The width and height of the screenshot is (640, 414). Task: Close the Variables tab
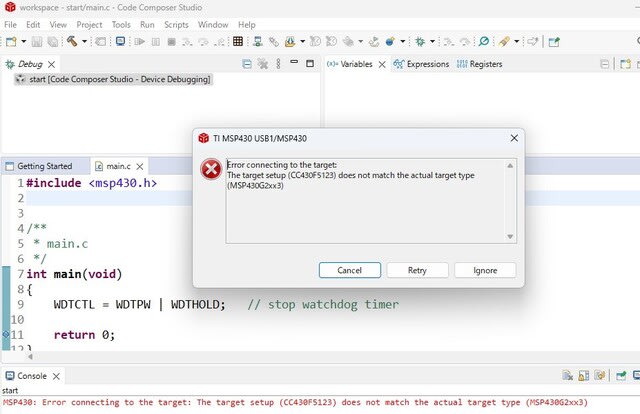click(x=382, y=65)
